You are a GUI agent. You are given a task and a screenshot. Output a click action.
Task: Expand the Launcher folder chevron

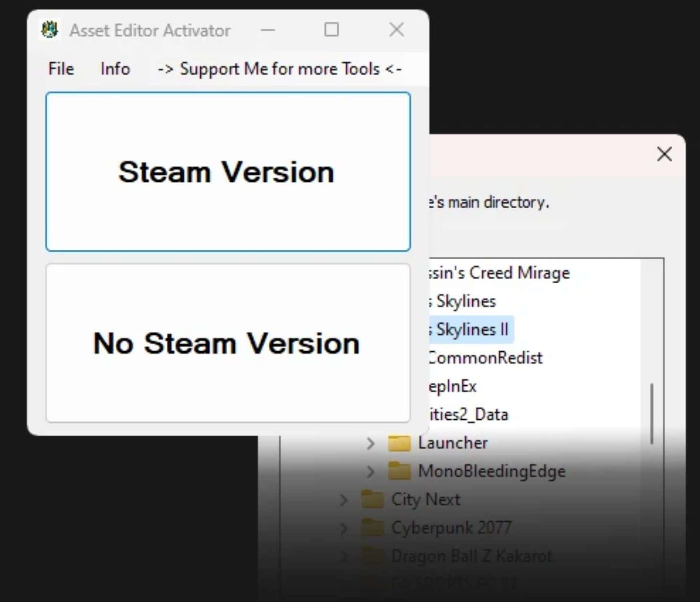point(371,443)
